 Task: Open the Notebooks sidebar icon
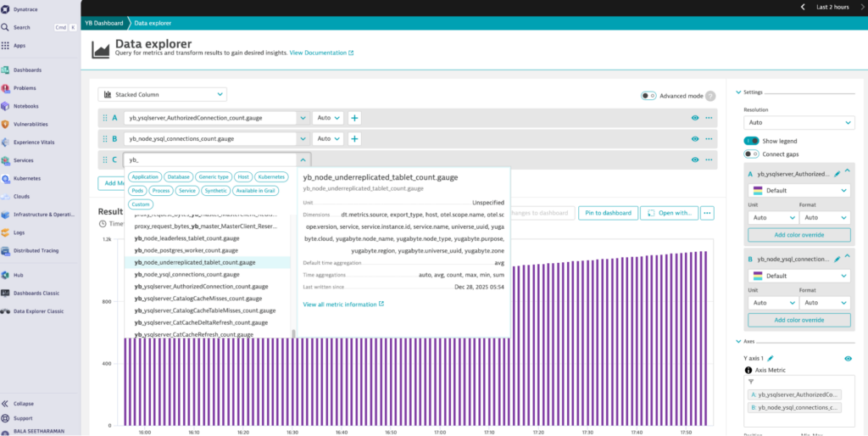tap(5, 106)
